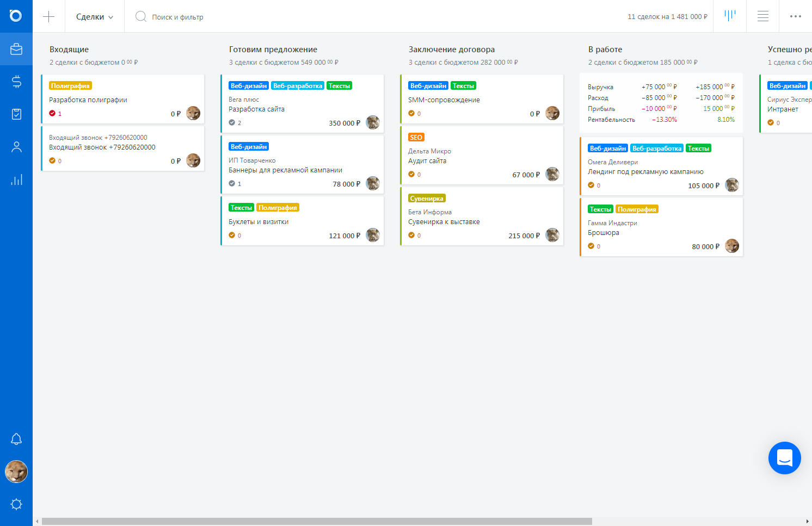
Task: Click assignee avatar on SMM-сопровождение card
Action: point(552,113)
